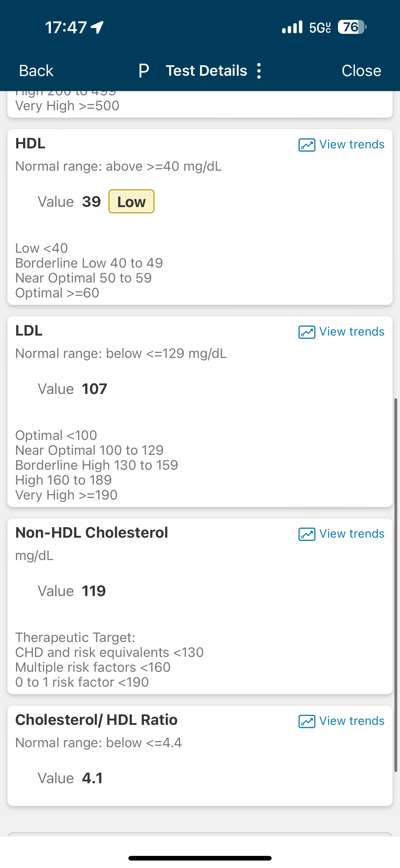Tap the Non-HDL Cholesterol trends chart icon
This screenshot has height=868, width=400.
307,534
